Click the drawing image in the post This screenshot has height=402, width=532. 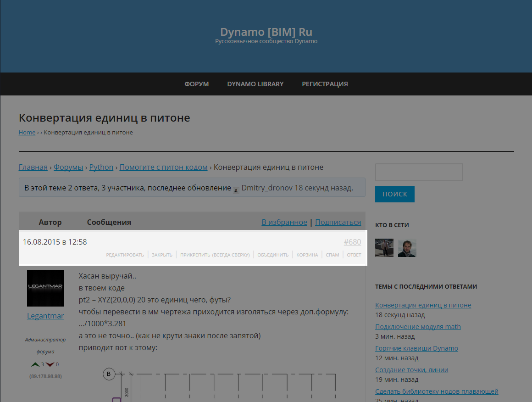(x=219, y=384)
